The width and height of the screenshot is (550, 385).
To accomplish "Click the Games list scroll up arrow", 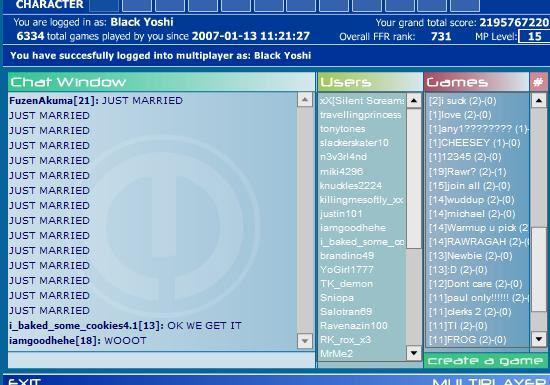I will coord(539,101).
